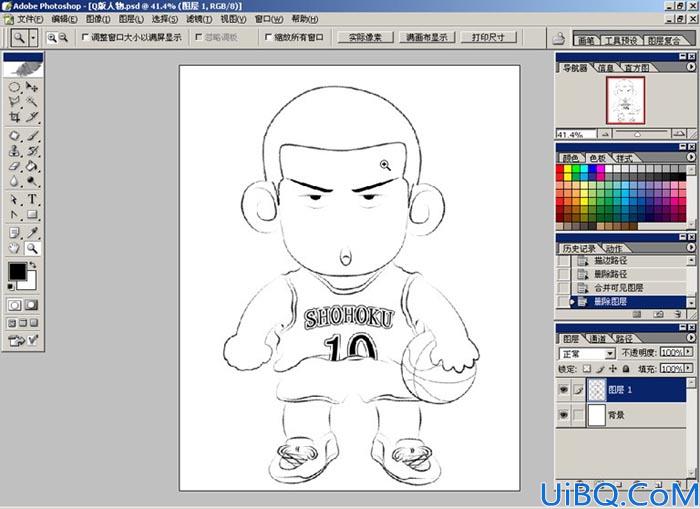Open the 不透明度 opacity slider arrow
This screenshot has width=700, height=509.
[690, 352]
